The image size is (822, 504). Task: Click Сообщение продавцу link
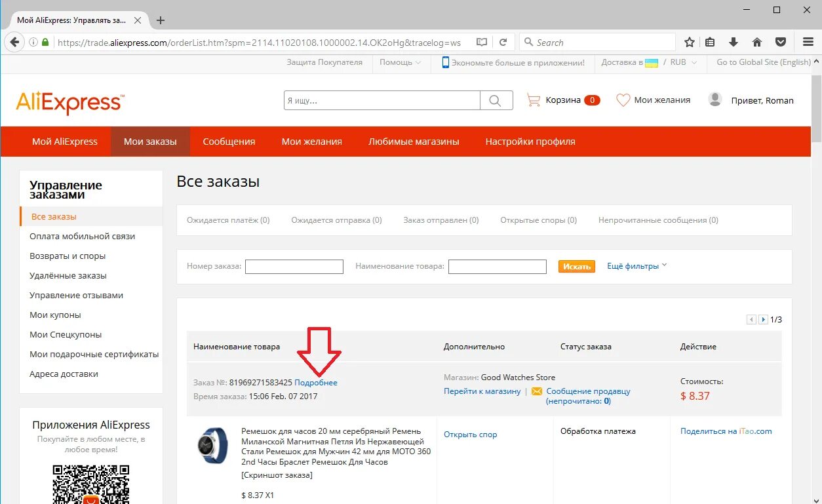click(x=588, y=391)
